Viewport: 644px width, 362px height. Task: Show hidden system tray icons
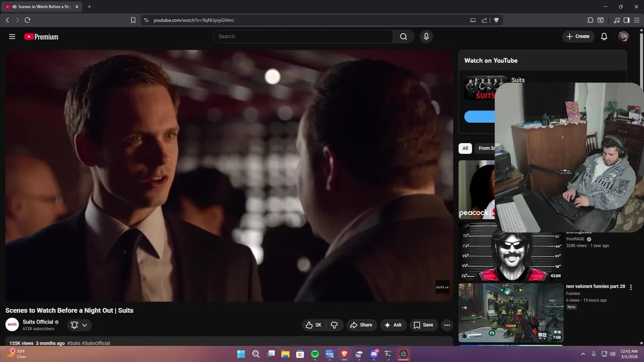583,354
